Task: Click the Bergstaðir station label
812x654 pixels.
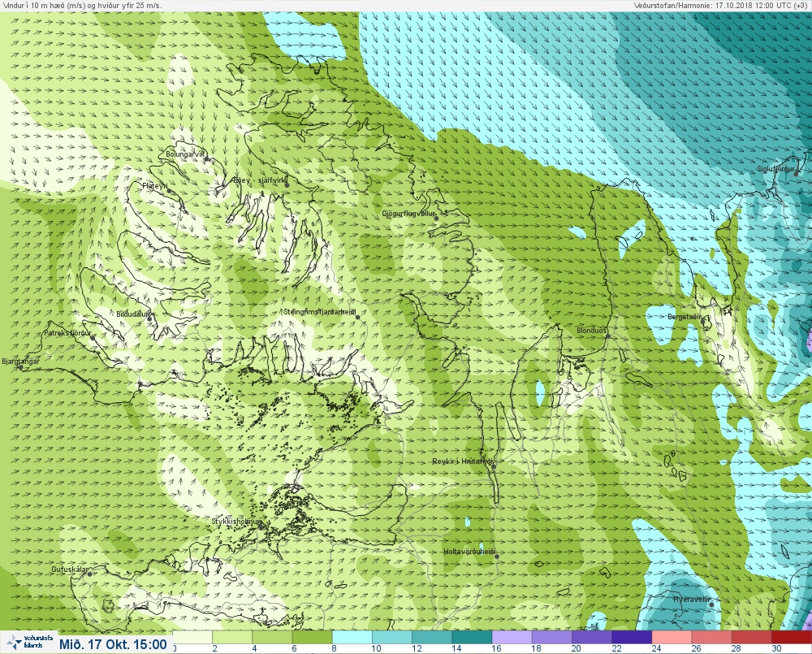Action: point(685,317)
